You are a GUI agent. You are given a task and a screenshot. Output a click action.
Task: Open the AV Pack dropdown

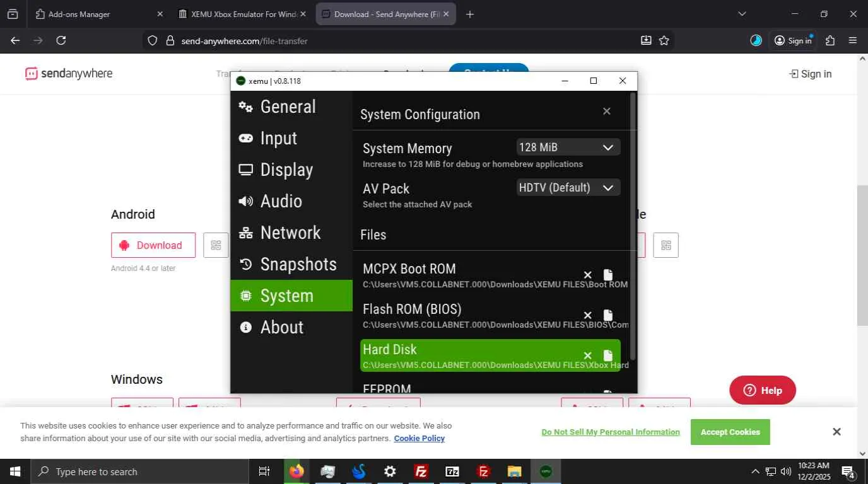[x=568, y=188]
